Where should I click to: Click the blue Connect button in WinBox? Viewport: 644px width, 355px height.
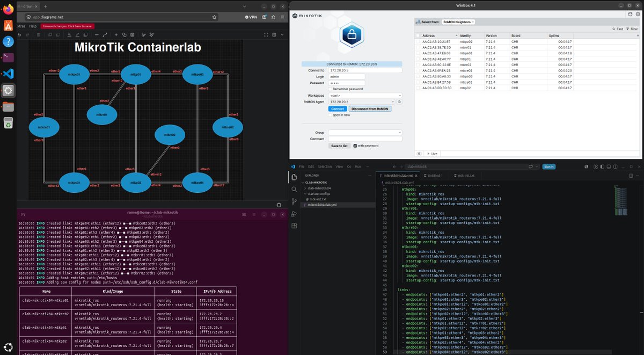[x=338, y=108]
